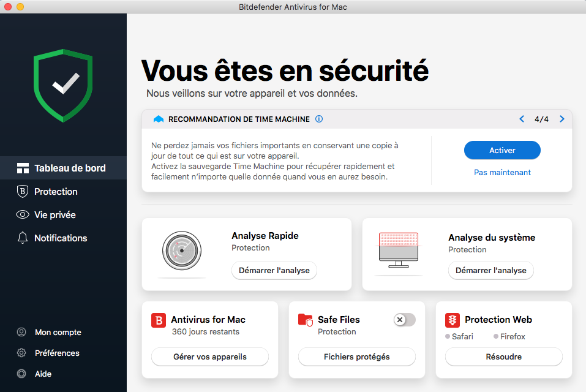Click the Protection shield B icon

23,191
